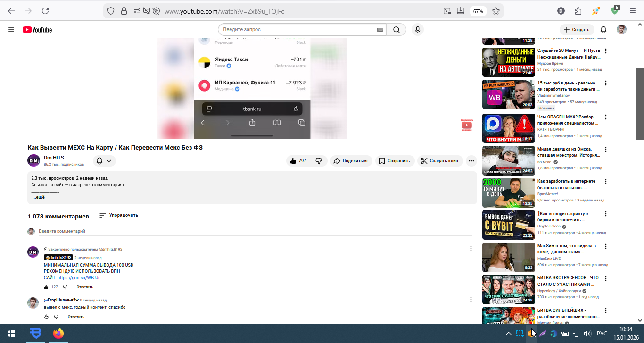The height and width of the screenshot is (343, 644).
Task: Open the green shield extension with badge 5
Action: tap(615, 10)
